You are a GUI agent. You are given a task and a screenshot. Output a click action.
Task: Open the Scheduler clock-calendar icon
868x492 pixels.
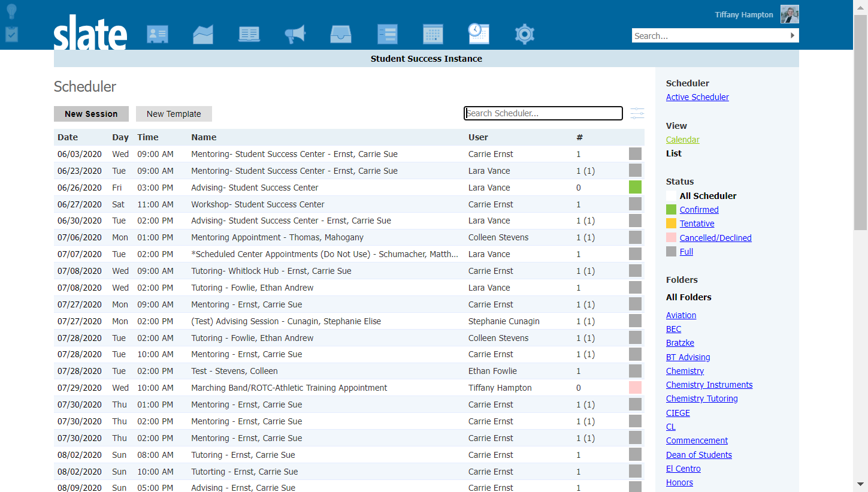(479, 34)
